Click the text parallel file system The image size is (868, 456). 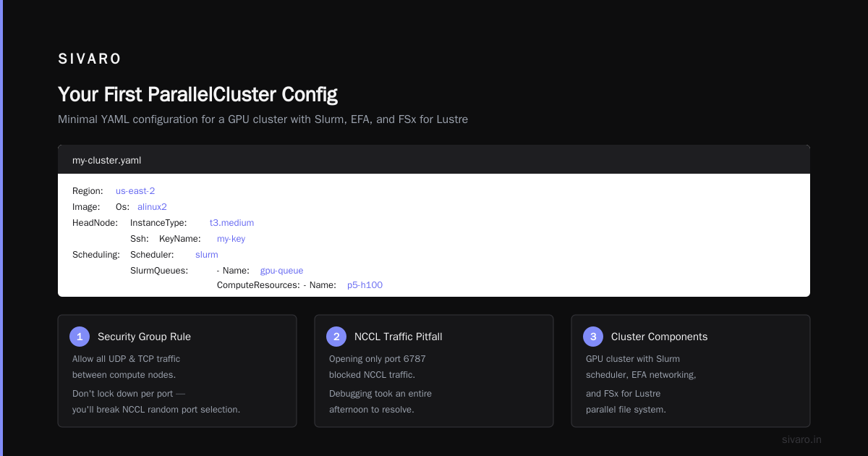pyautogui.click(x=626, y=410)
